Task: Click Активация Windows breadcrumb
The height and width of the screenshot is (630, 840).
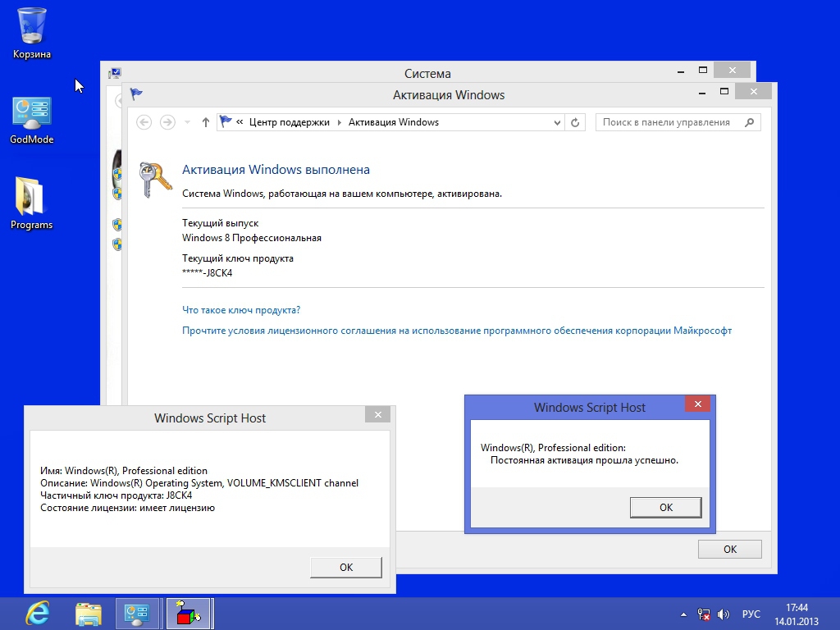Action: click(x=394, y=122)
